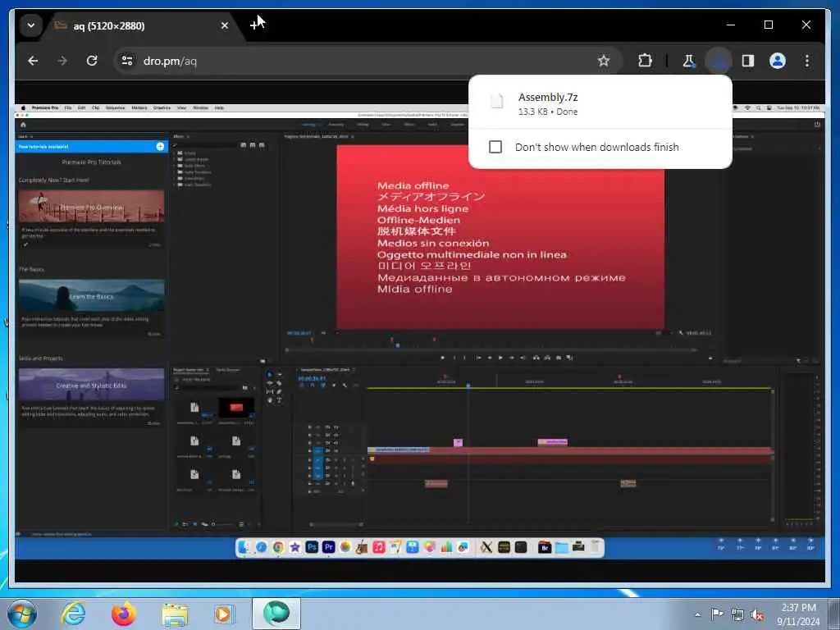Viewport: 840px width, 630px height.
Task: Open the browser side panel
Action: (748, 61)
